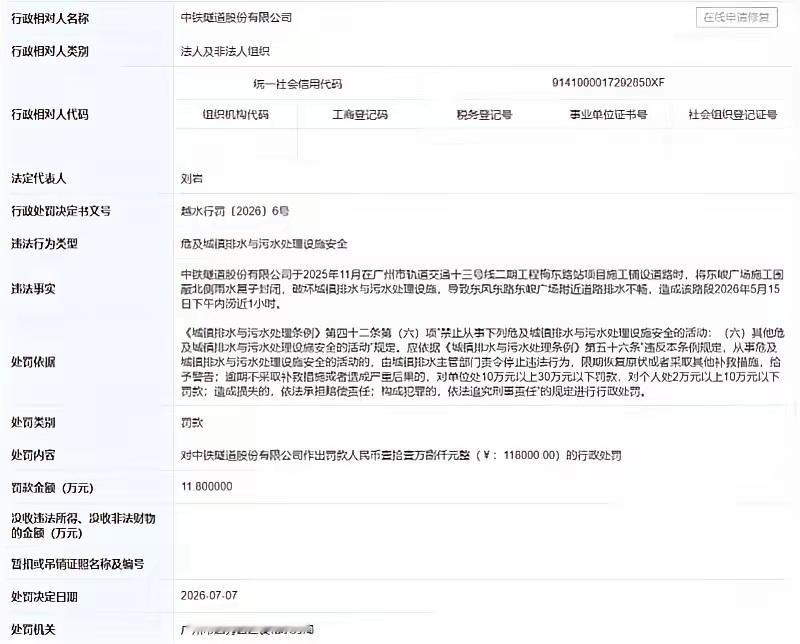Click the 处罚依据 label
Viewport: 800px width, 644px height.
click(33, 362)
